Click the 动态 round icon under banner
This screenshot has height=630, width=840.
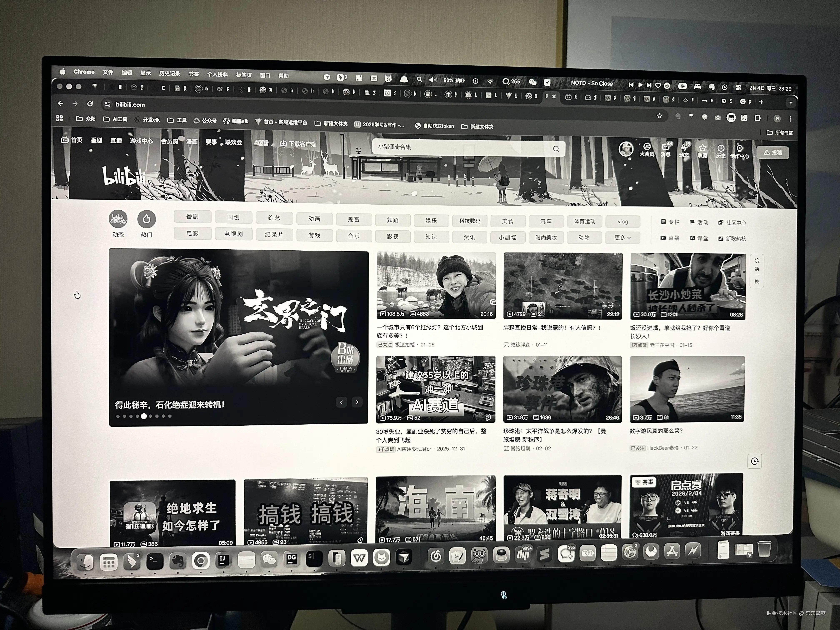pyautogui.click(x=118, y=219)
